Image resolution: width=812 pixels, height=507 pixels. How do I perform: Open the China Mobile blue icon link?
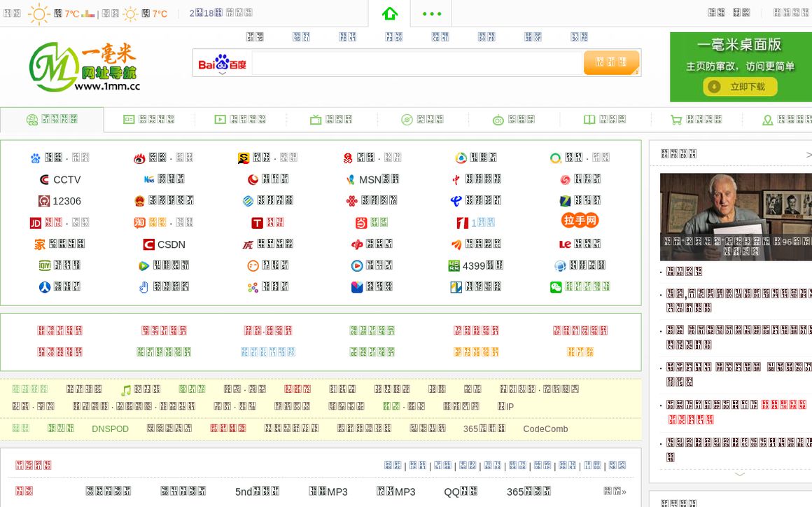[x=248, y=201]
